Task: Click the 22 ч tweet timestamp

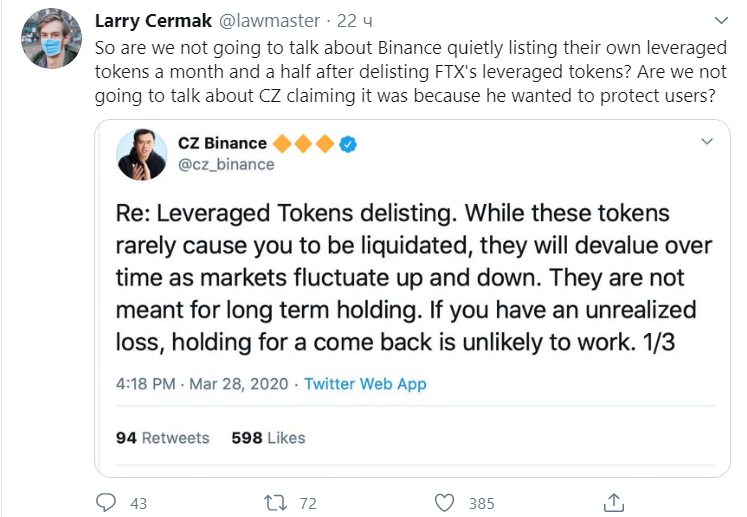Action: [355, 20]
